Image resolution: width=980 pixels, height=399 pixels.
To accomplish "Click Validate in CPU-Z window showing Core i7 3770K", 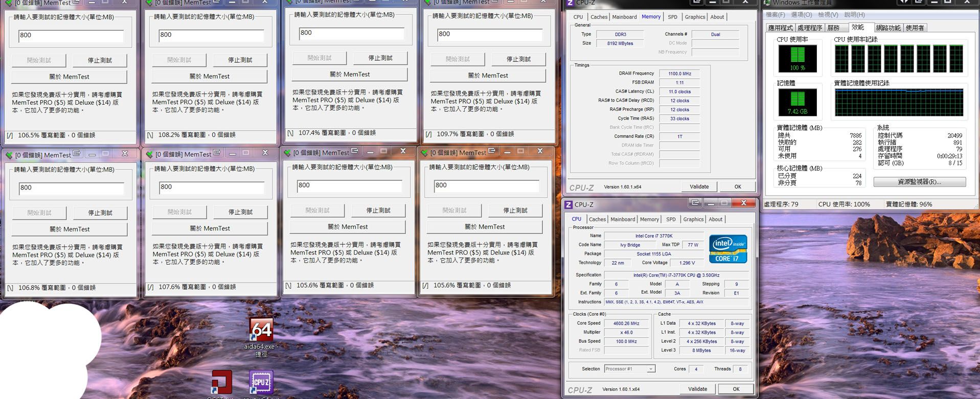I will [697, 389].
